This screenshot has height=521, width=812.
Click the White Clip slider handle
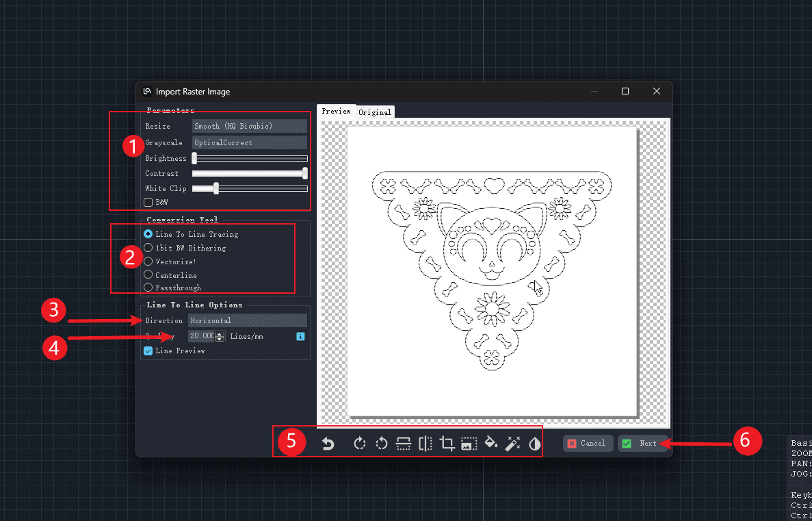tap(216, 188)
